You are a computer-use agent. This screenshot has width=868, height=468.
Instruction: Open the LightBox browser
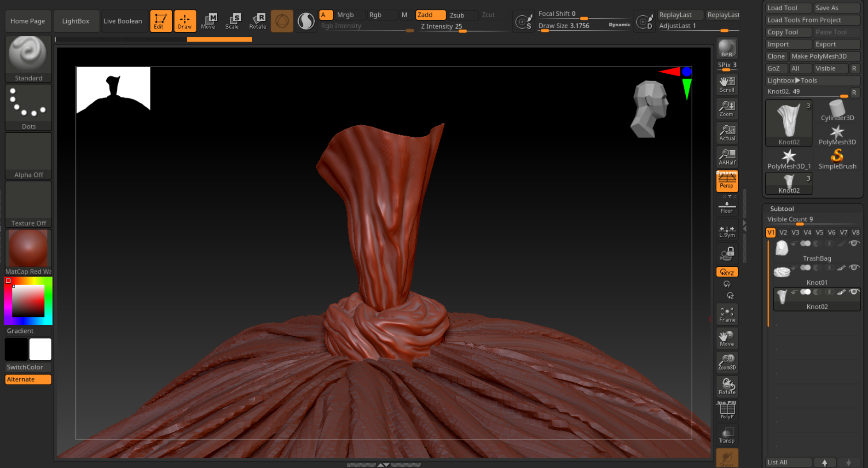pyautogui.click(x=76, y=21)
